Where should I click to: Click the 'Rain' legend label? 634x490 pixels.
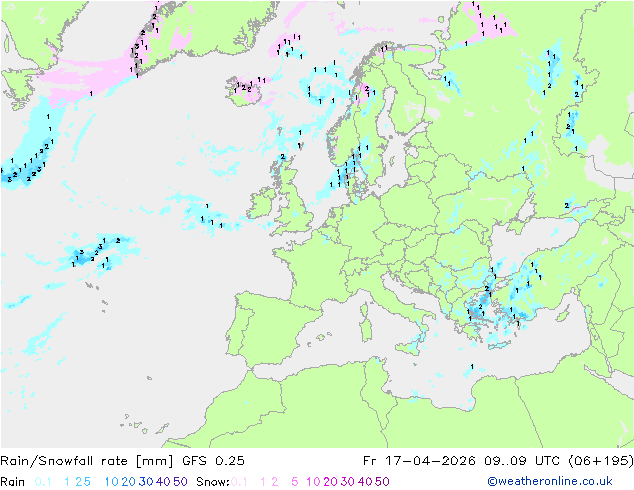pos(13,482)
